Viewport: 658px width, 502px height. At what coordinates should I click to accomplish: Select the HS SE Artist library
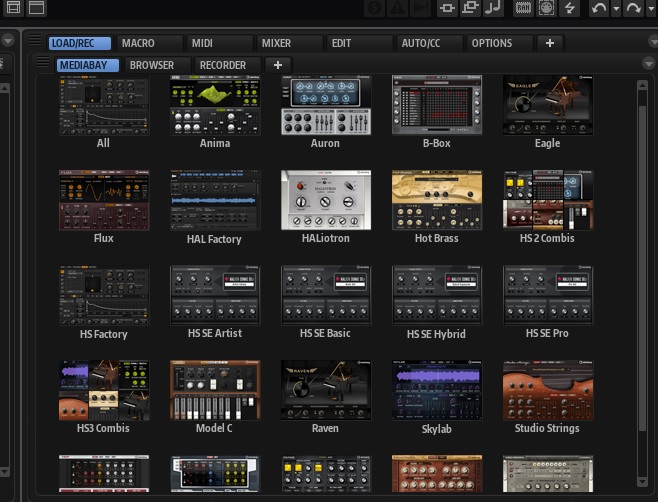coord(215,295)
